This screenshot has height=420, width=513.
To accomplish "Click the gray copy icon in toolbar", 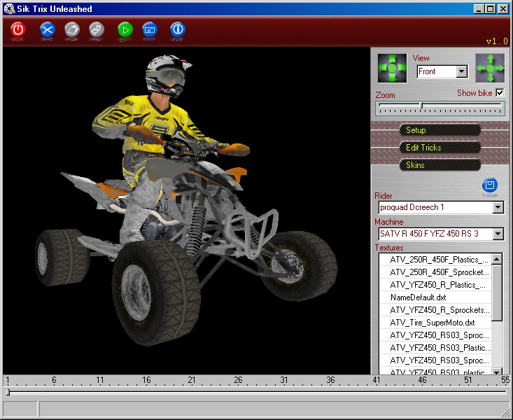I will coord(72,30).
